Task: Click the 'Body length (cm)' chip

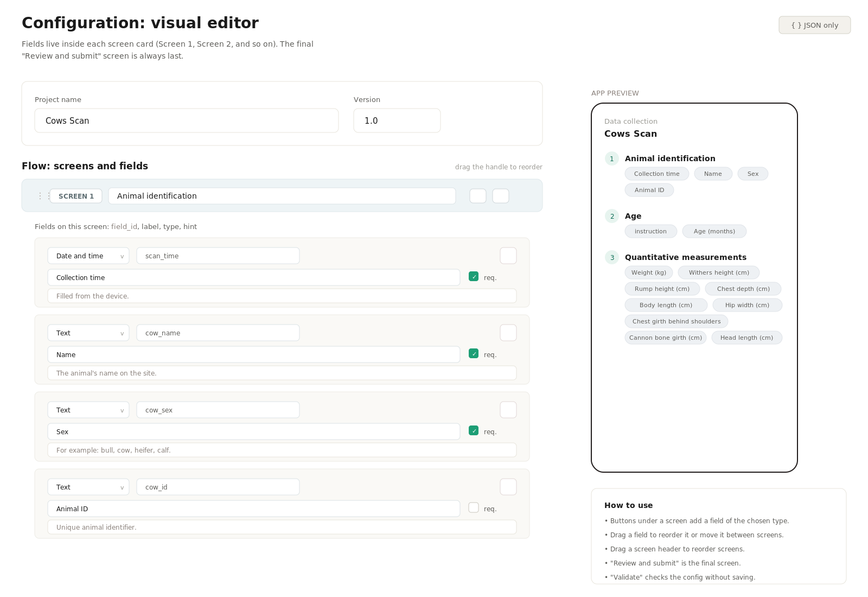Action: click(x=666, y=305)
